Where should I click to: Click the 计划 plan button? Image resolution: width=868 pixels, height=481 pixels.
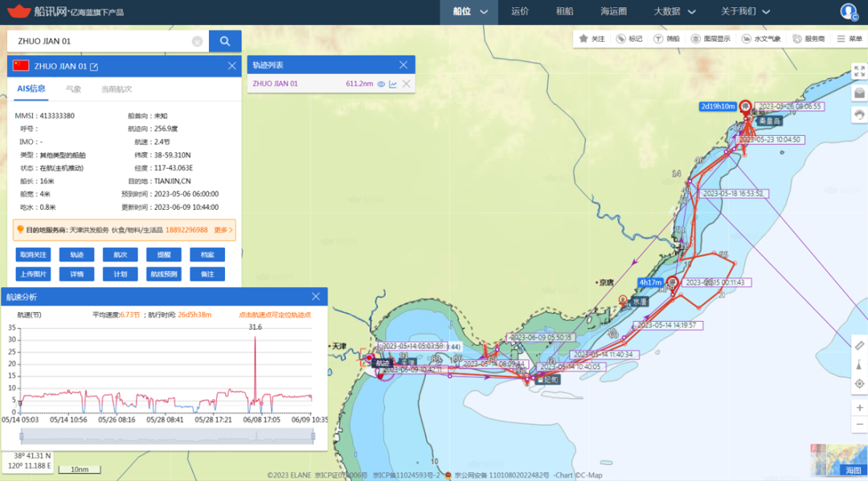[120, 274]
